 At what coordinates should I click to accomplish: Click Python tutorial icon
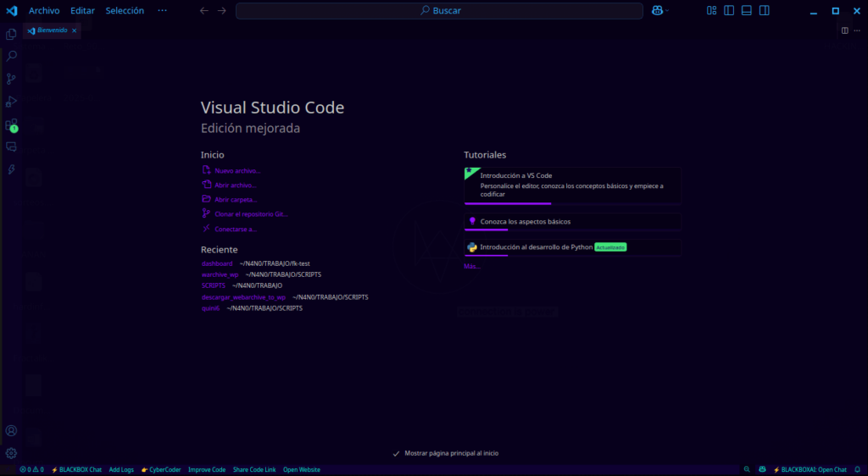472,247
